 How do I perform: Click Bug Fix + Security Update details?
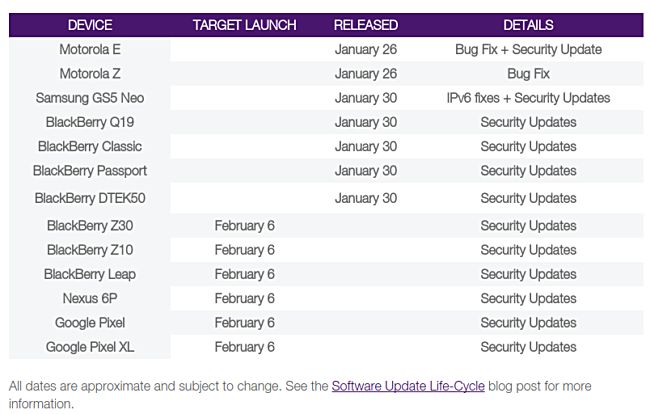[528, 49]
